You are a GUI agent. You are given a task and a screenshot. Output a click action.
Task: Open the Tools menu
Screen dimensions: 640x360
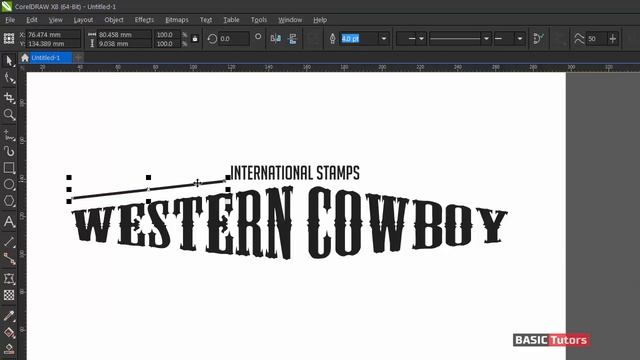(258, 20)
